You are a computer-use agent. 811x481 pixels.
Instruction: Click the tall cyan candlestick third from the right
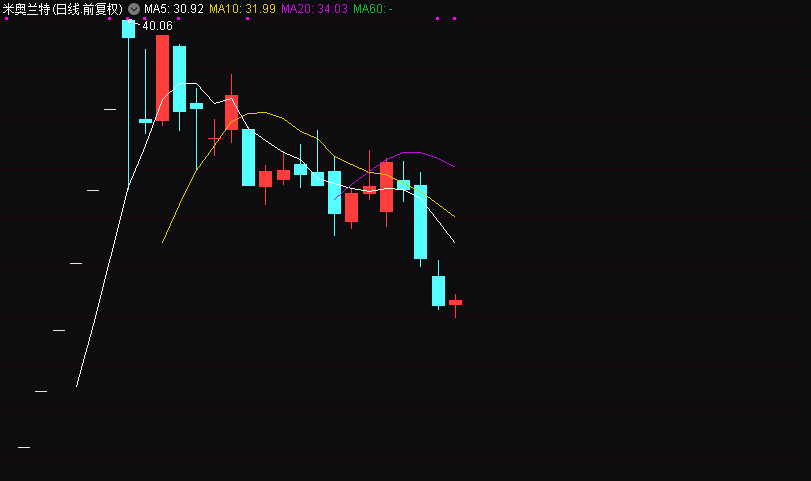pyautogui.click(x=420, y=222)
